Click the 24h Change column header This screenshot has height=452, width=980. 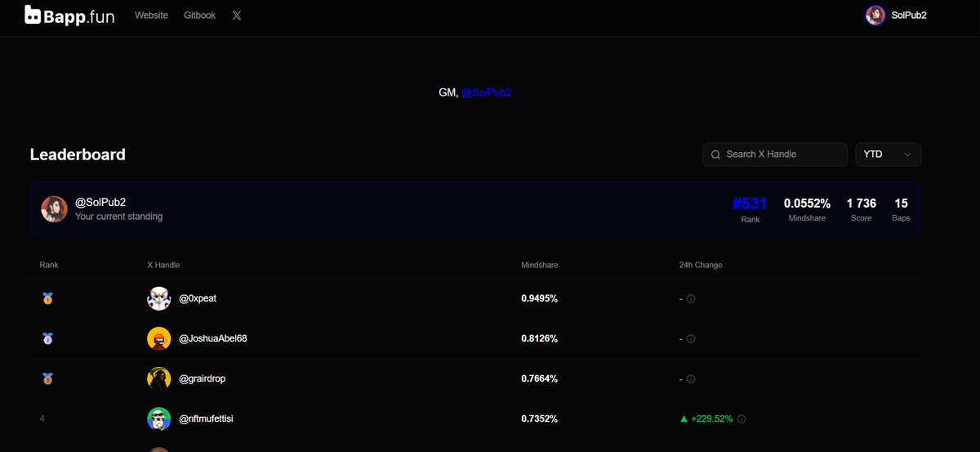[701, 266]
